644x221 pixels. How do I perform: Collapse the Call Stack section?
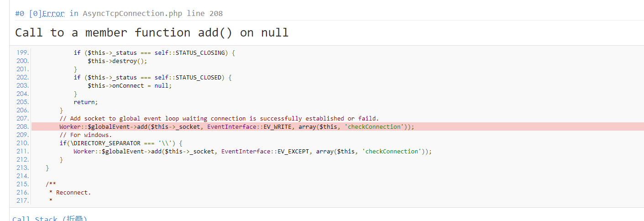(x=50, y=218)
